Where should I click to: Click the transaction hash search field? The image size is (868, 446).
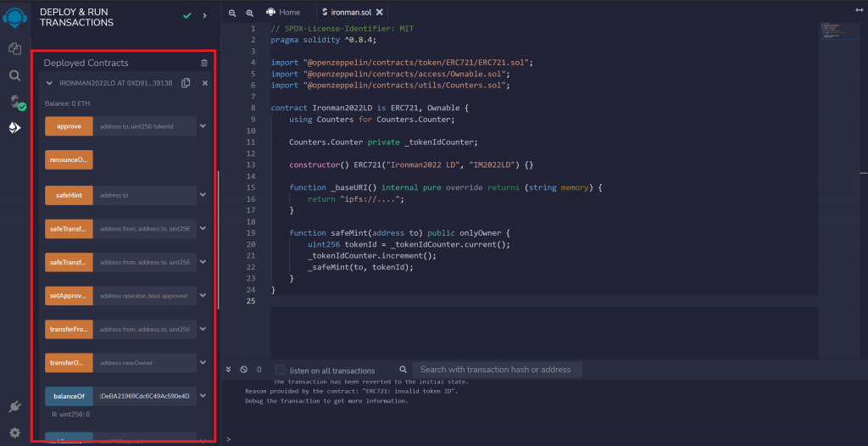click(497, 370)
